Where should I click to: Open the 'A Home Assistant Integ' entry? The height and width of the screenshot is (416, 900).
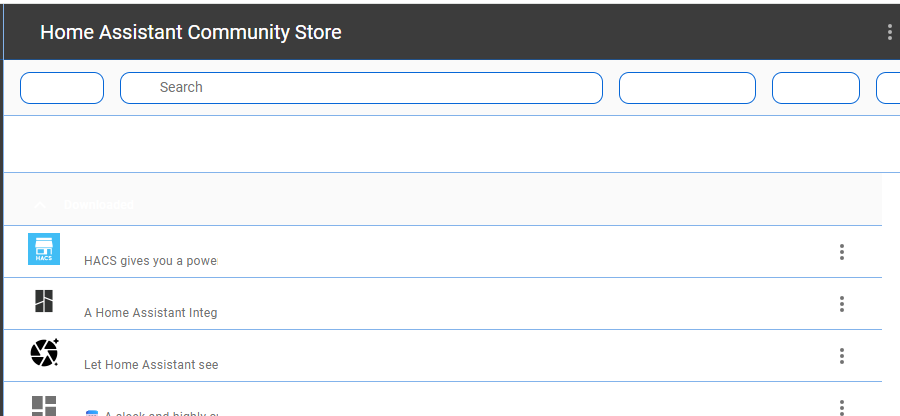point(150,313)
